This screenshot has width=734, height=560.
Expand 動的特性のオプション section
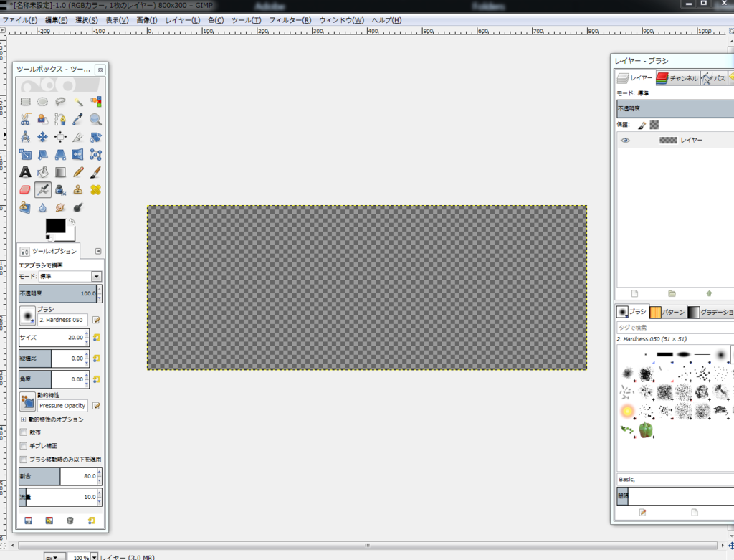click(x=24, y=419)
